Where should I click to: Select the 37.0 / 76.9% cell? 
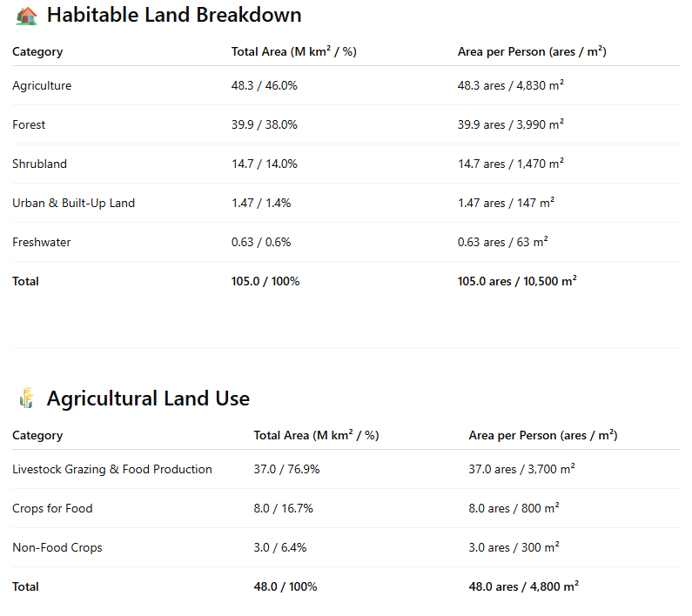pos(286,469)
